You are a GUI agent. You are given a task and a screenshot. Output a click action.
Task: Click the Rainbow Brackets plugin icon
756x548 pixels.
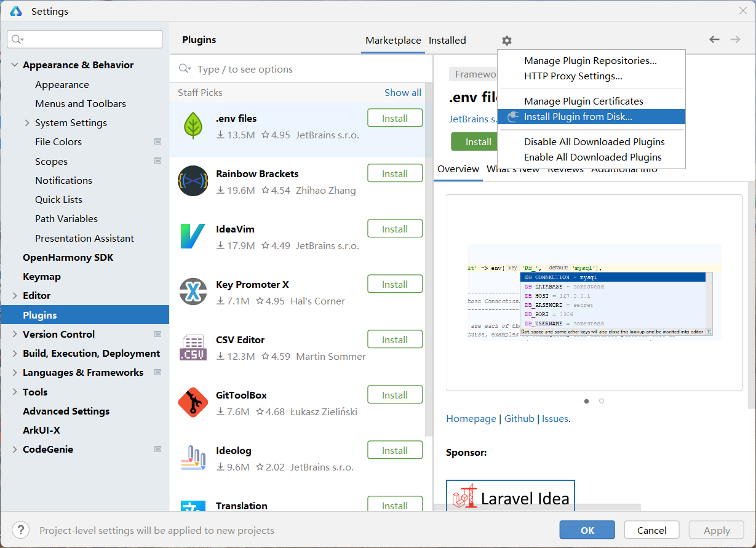coord(193,181)
